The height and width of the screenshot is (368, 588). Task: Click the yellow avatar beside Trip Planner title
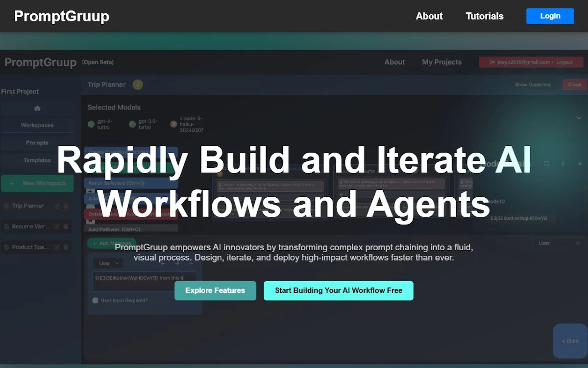(x=138, y=84)
